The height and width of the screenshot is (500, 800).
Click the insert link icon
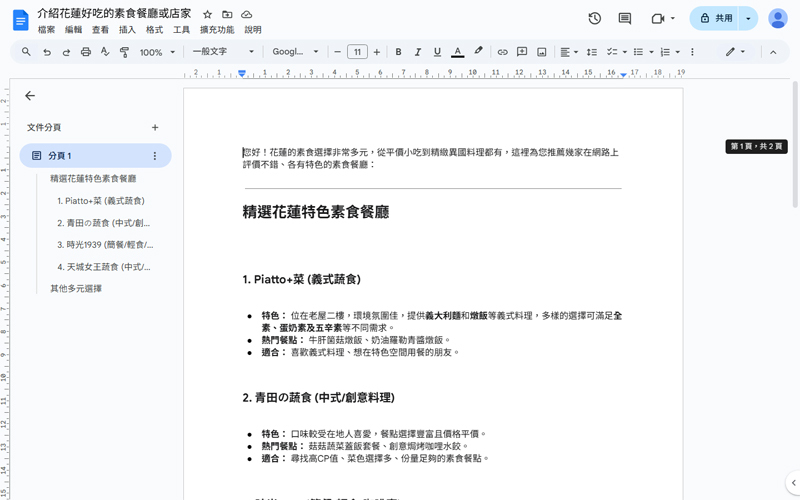[503, 52]
